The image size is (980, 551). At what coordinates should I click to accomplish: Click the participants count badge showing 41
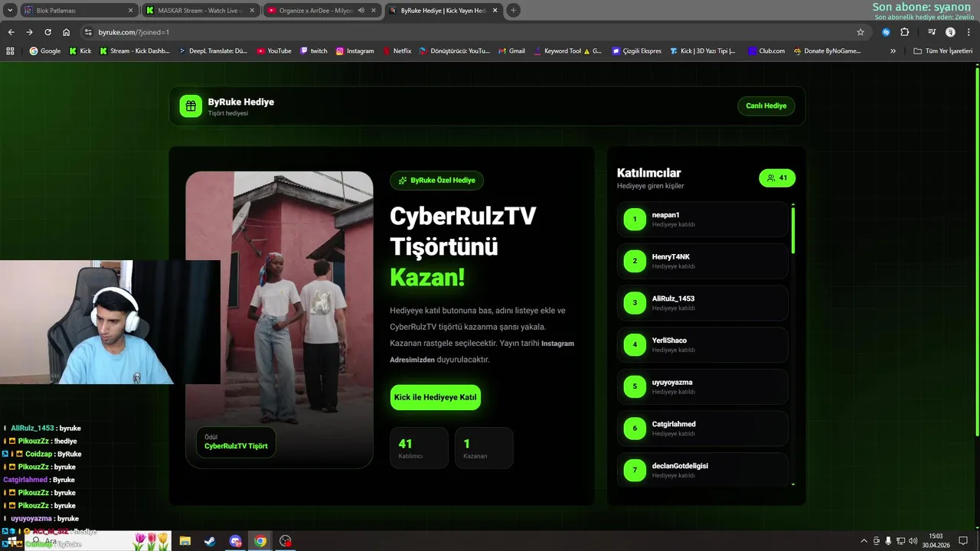[777, 178]
